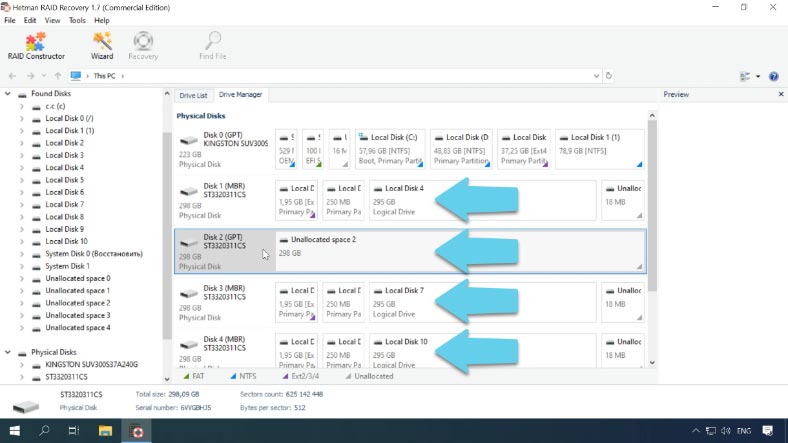Expand Local Disk 0 (/) node
Screen dimensions: 788x443
click(x=22, y=119)
